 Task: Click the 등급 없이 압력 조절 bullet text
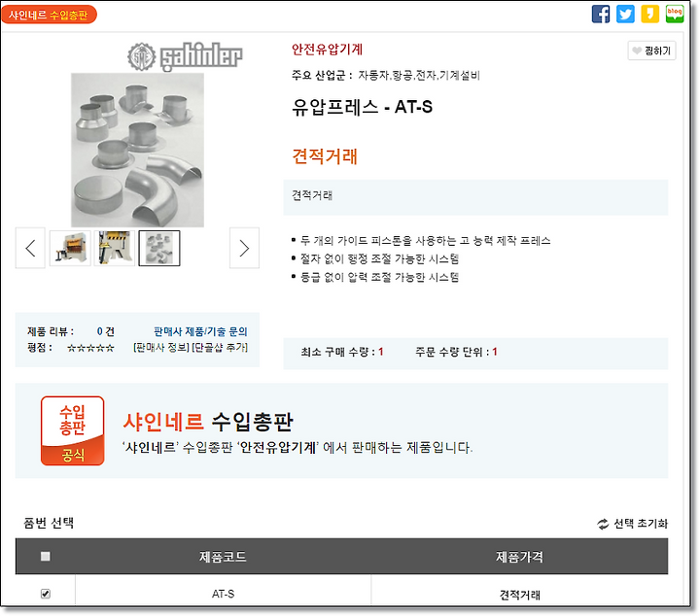click(379, 278)
